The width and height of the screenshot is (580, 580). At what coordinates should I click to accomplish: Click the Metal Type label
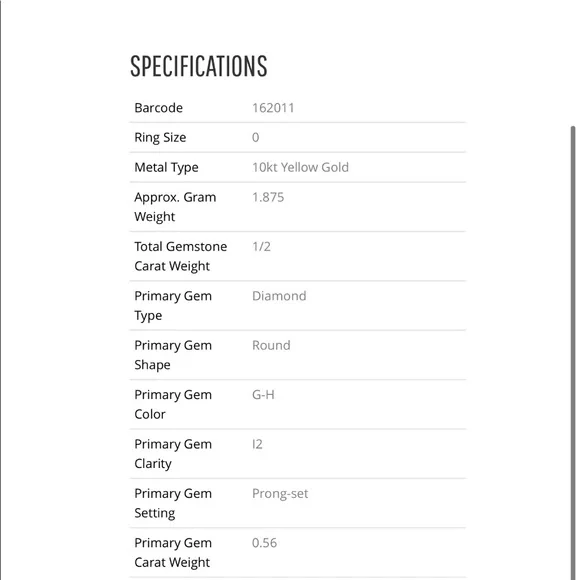click(166, 168)
